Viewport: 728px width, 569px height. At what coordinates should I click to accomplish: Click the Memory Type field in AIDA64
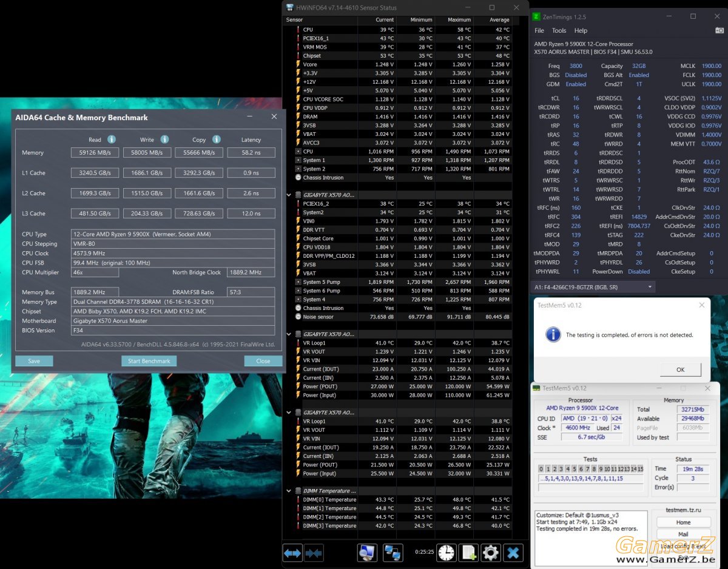(x=173, y=301)
